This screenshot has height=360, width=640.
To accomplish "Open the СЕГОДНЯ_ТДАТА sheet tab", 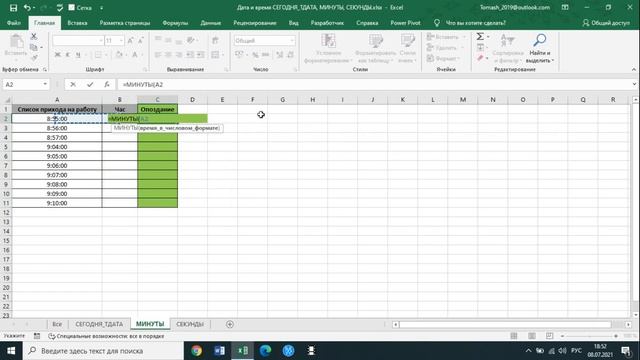I will 99,324.
